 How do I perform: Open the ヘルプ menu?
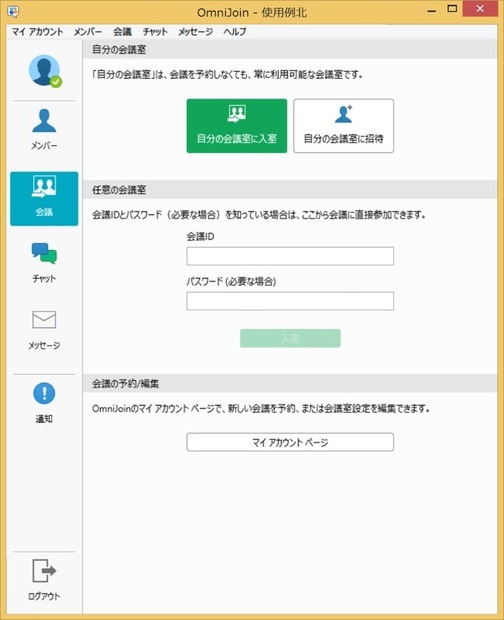coord(235,32)
